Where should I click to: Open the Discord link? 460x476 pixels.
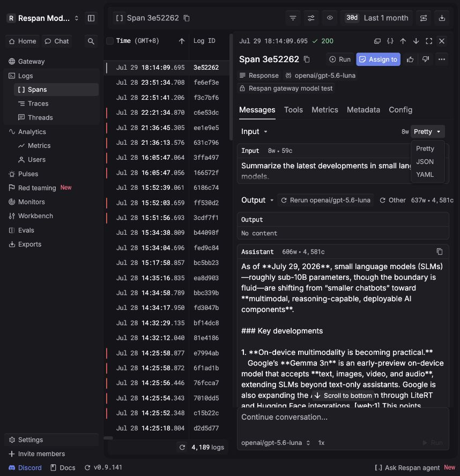tap(25, 468)
